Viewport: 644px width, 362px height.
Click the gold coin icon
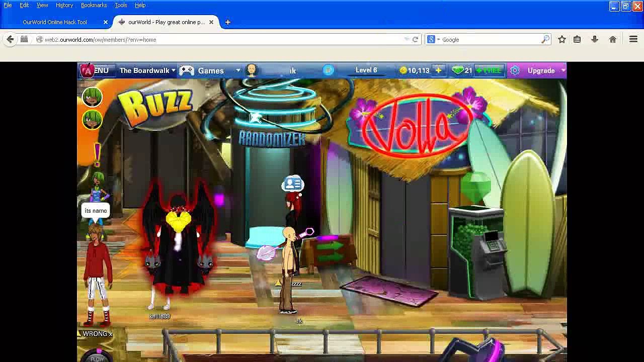403,70
